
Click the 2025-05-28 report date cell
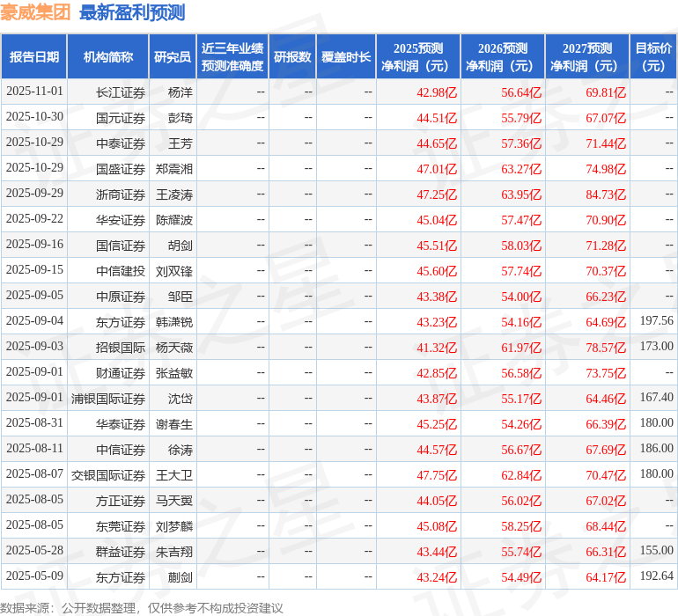pos(34,551)
